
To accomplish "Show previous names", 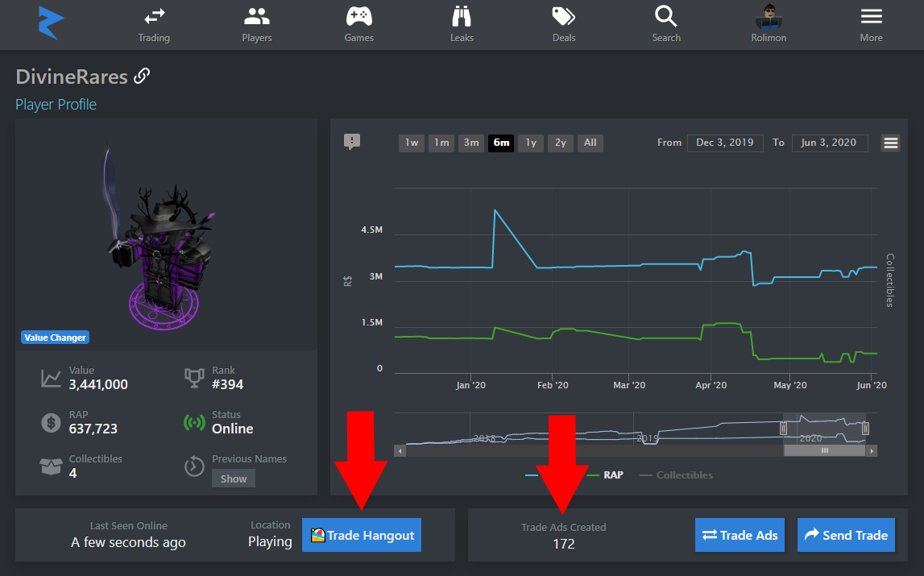I will coord(234,479).
